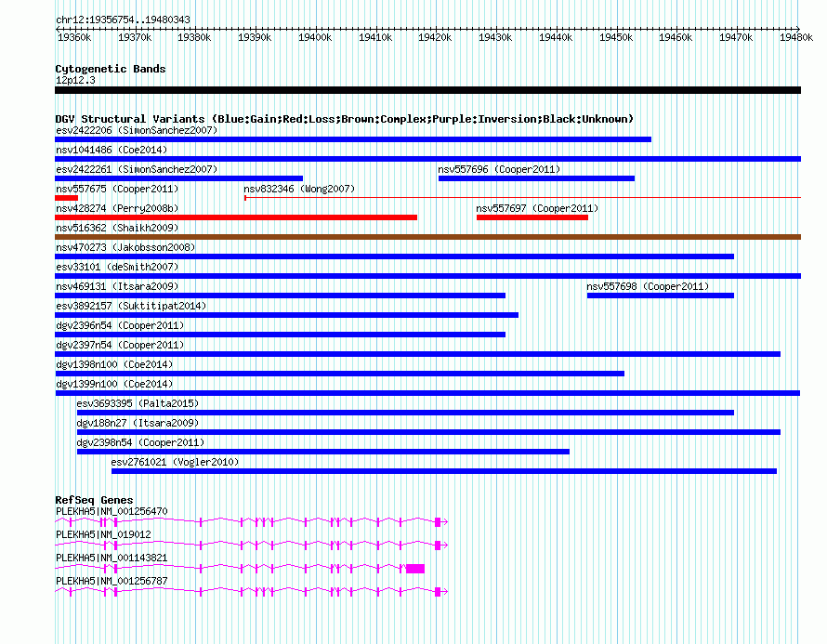Image resolution: width=827 pixels, height=644 pixels.
Task: Open the PLEKHA5|NM_019012 transcript label
Action: (x=103, y=534)
